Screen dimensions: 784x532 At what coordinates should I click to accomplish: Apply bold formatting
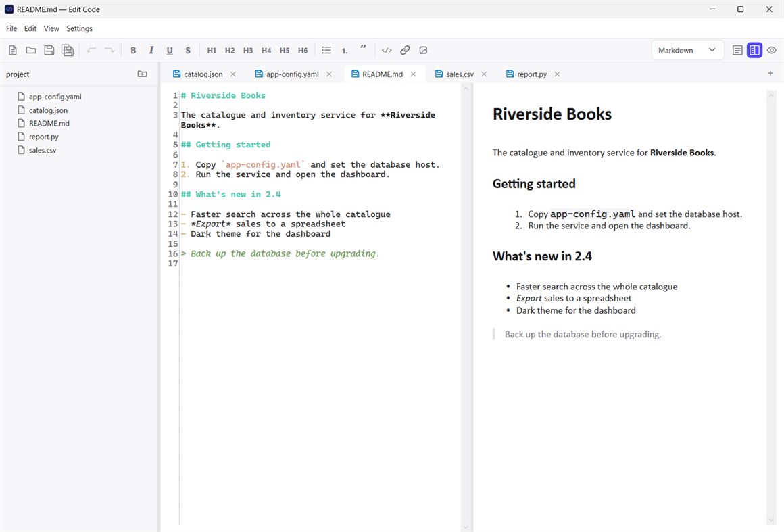[133, 50]
